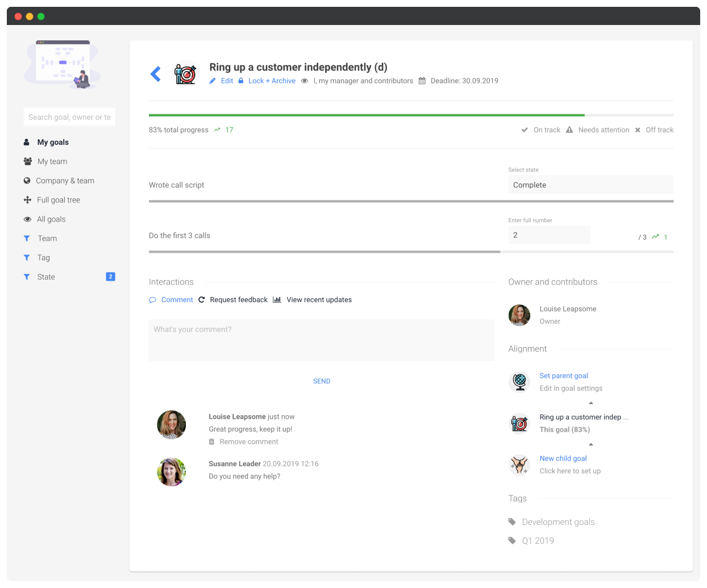Expand the State filter

(46, 277)
